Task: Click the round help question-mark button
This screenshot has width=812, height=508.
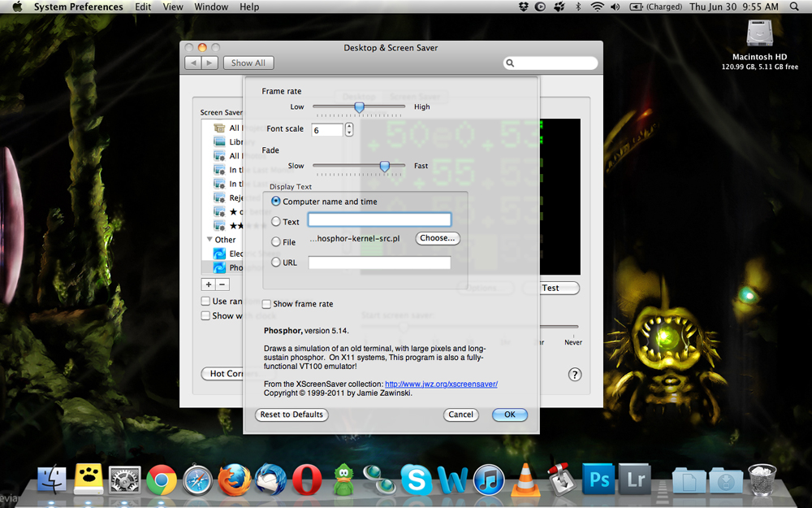Action: [x=575, y=374]
